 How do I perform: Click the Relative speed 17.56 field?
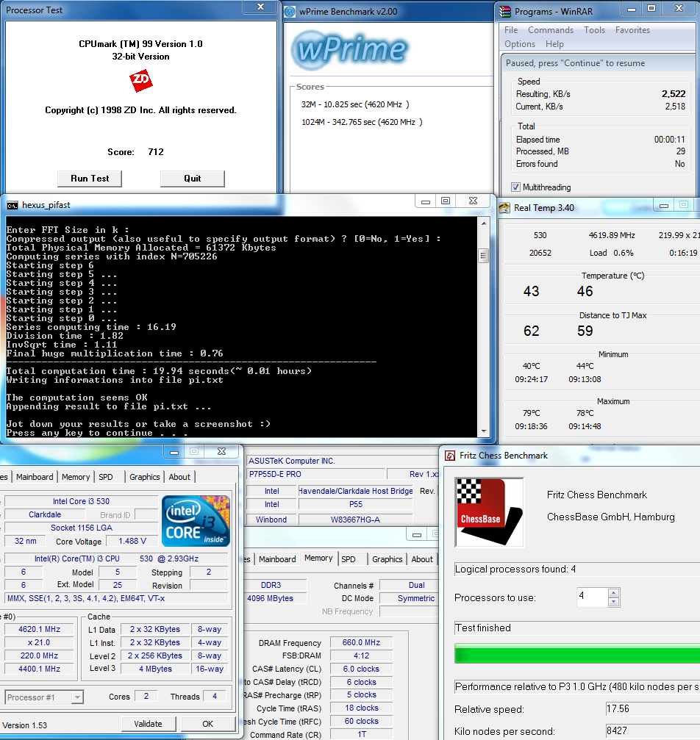(x=653, y=709)
